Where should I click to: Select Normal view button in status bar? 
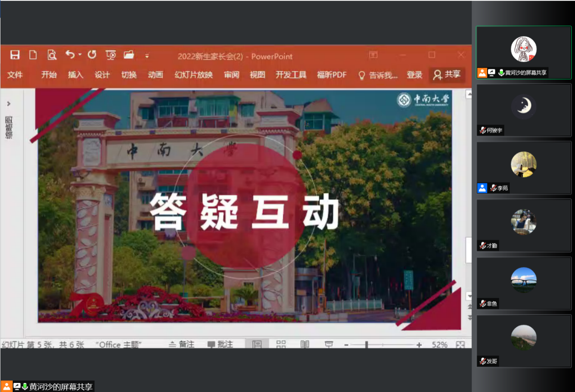pos(257,344)
